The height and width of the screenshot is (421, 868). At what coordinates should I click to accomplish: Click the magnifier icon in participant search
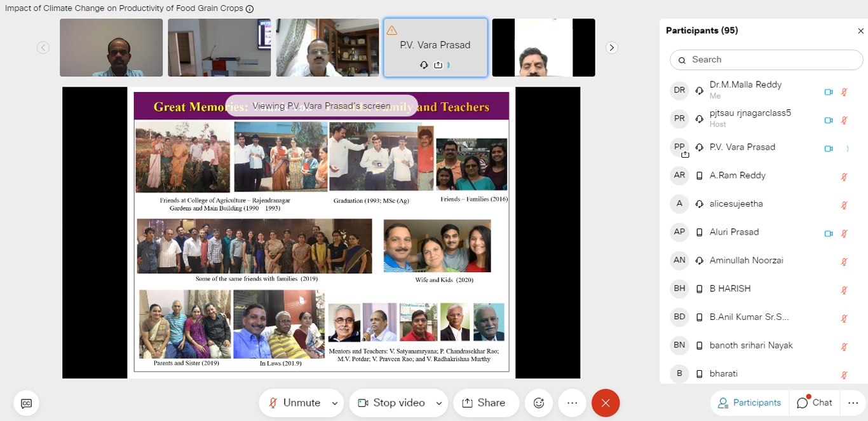(682, 60)
